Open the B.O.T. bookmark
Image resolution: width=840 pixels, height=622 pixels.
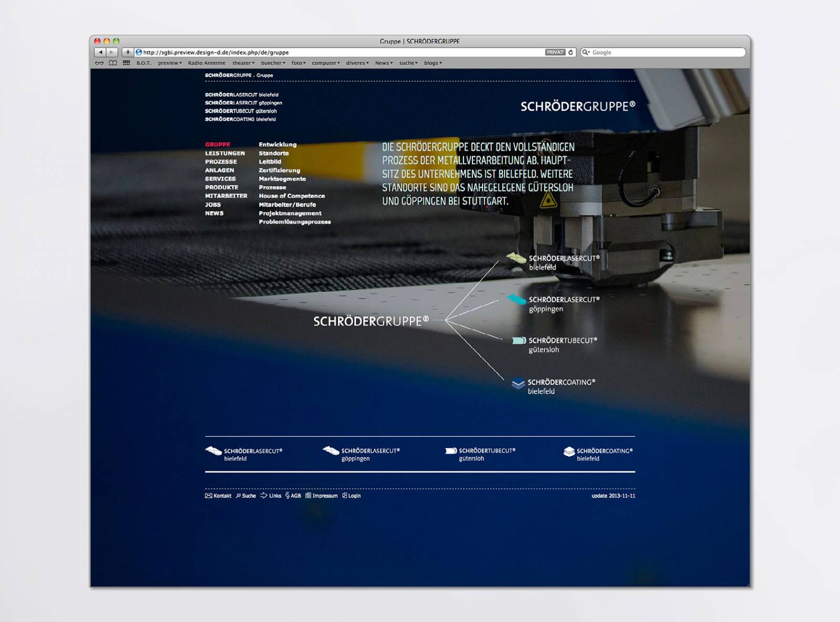point(143,63)
